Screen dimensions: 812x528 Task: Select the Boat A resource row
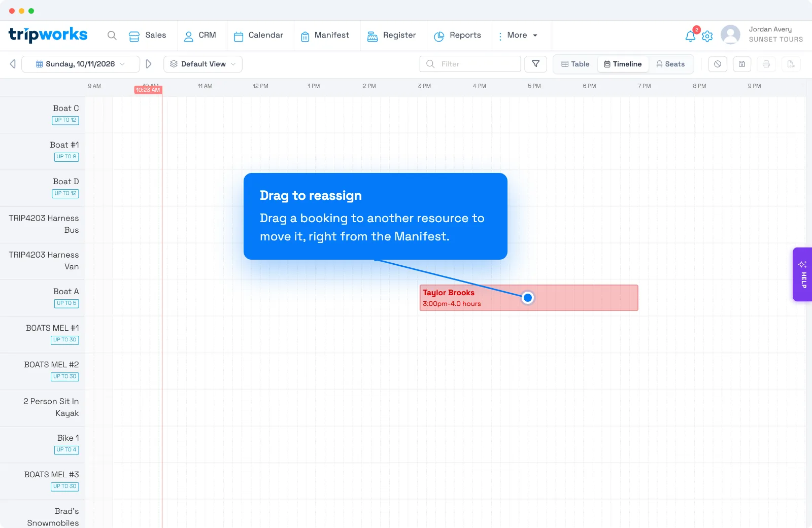(x=43, y=298)
